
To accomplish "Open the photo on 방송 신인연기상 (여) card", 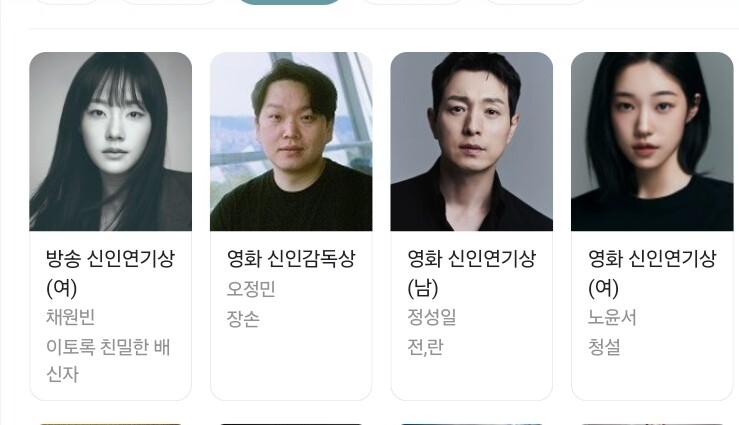I will click(110, 141).
